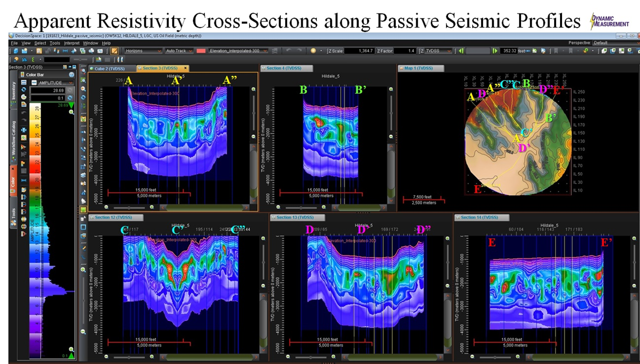Step backward with the left green arrow

(461, 51)
